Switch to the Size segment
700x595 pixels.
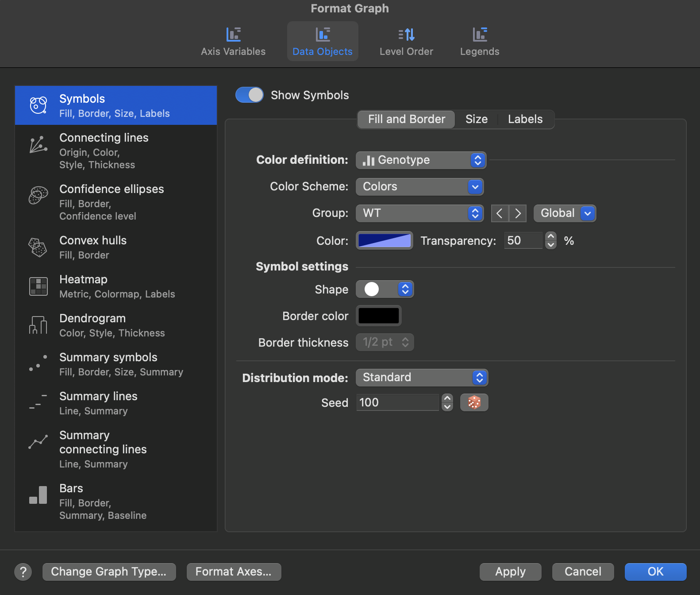[477, 119]
